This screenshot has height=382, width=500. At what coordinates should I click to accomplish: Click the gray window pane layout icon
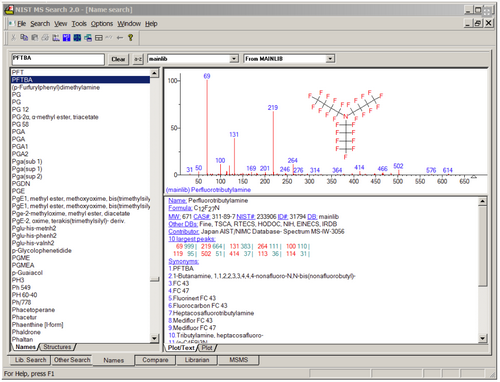tap(99, 38)
